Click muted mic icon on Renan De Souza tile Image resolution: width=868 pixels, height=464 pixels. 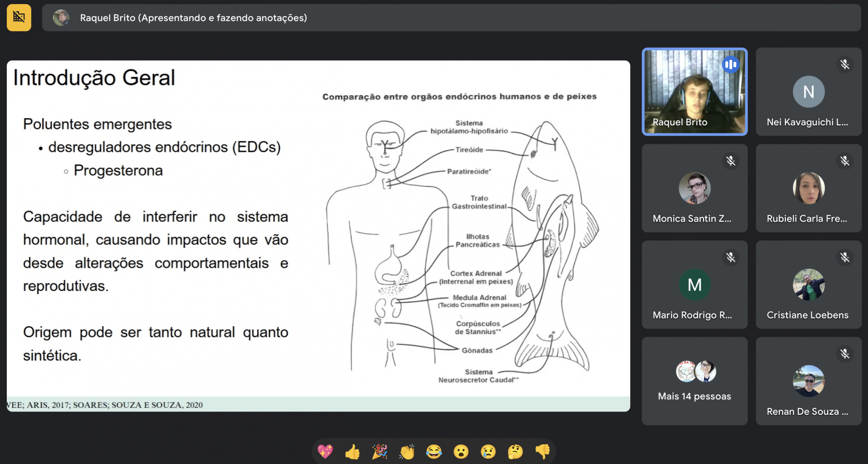[x=844, y=354]
